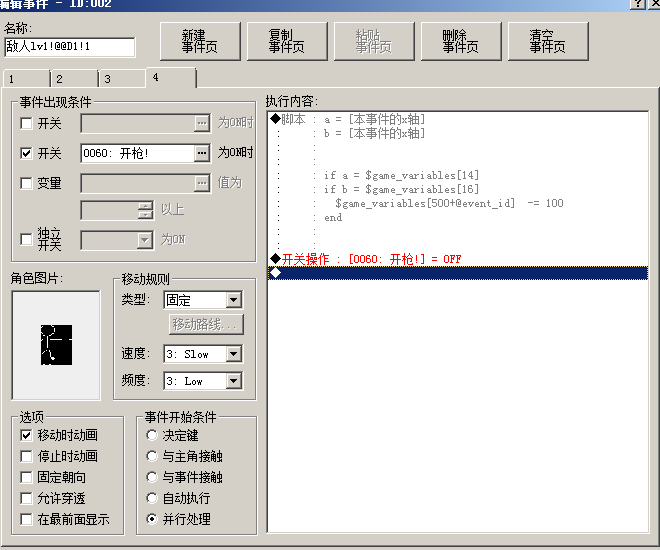Click the disabled 粘贴事件页 button
This screenshot has height=550, width=660.
pyautogui.click(x=374, y=41)
